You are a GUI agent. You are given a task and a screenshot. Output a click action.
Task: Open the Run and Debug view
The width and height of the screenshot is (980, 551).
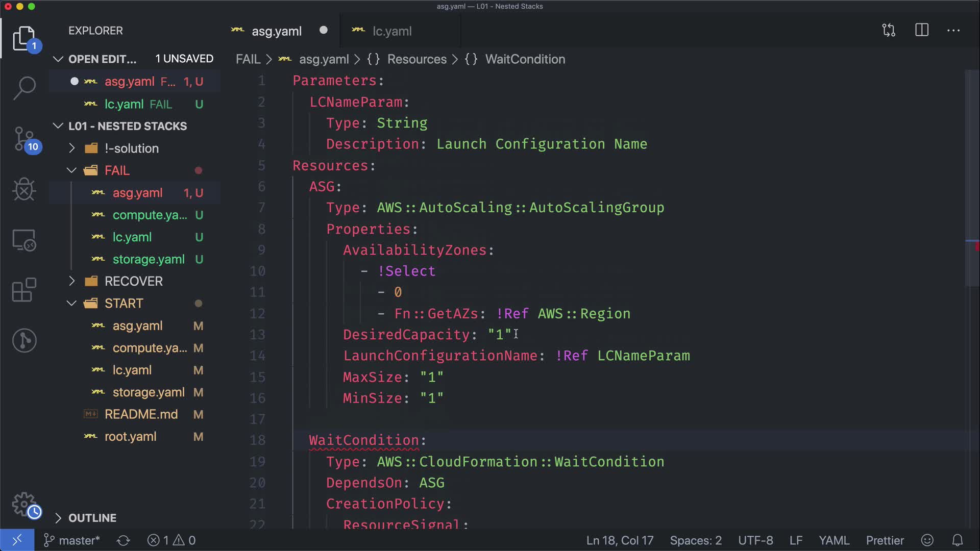pos(24,190)
